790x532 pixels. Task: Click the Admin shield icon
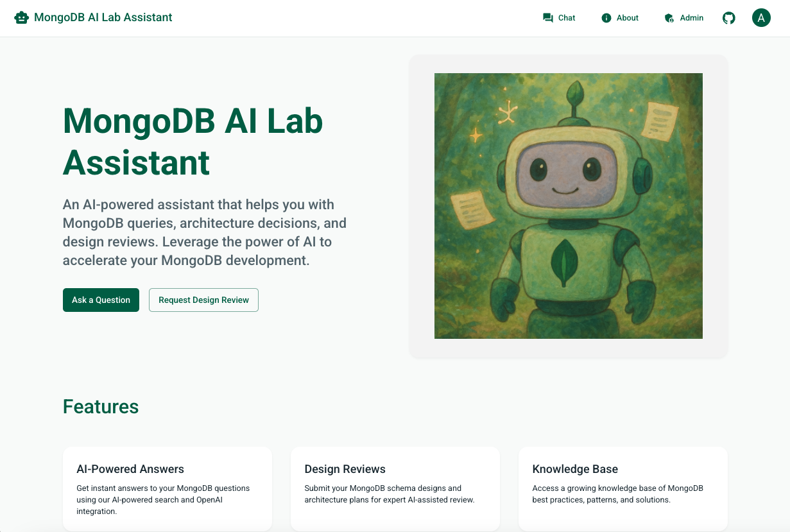click(x=669, y=18)
